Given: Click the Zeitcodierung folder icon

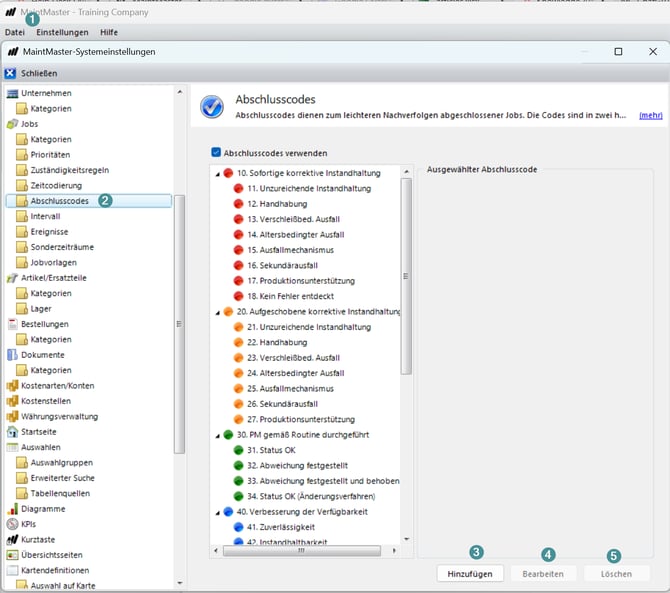Looking at the screenshot, I should [22, 185].
